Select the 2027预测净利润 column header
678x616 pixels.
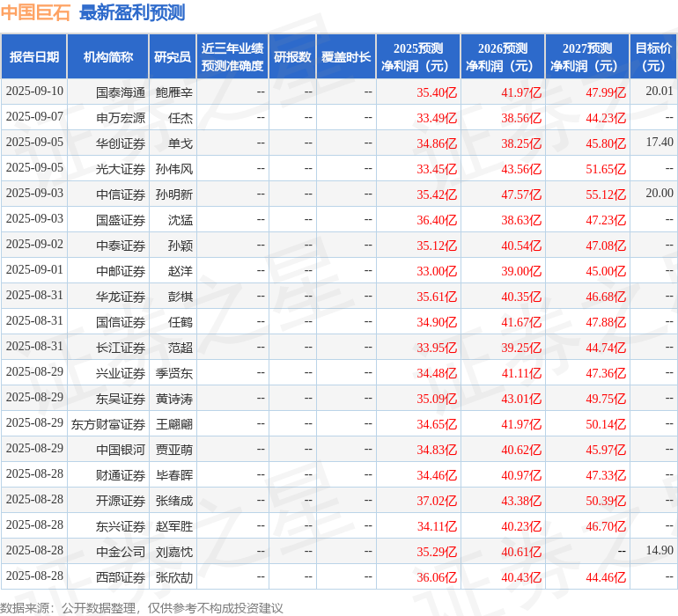(587, 57)
